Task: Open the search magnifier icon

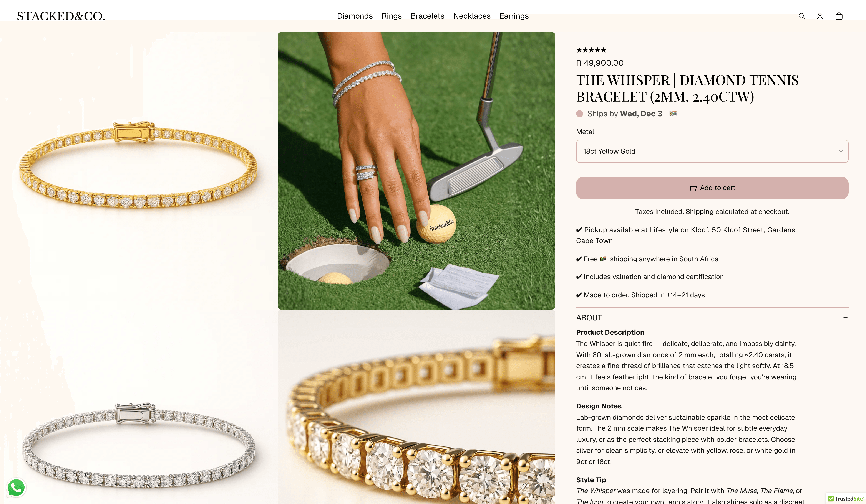Action: pyautogui.click(x=801, y=16)
